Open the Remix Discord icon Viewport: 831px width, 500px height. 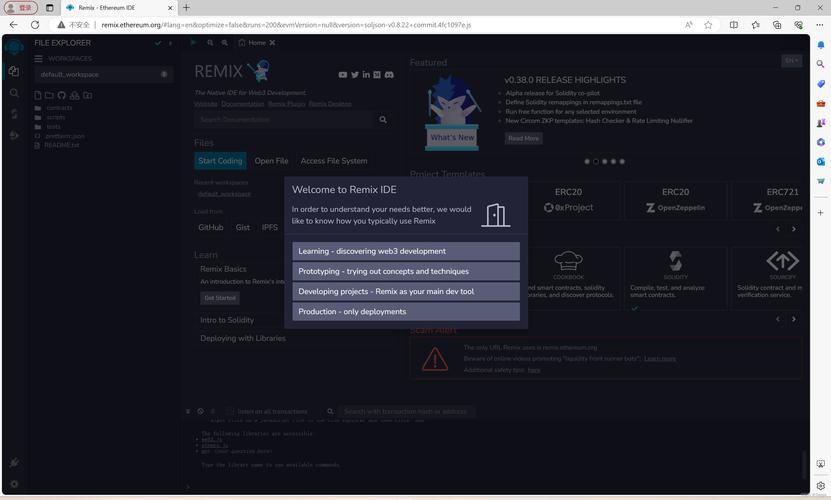(389, 75)
